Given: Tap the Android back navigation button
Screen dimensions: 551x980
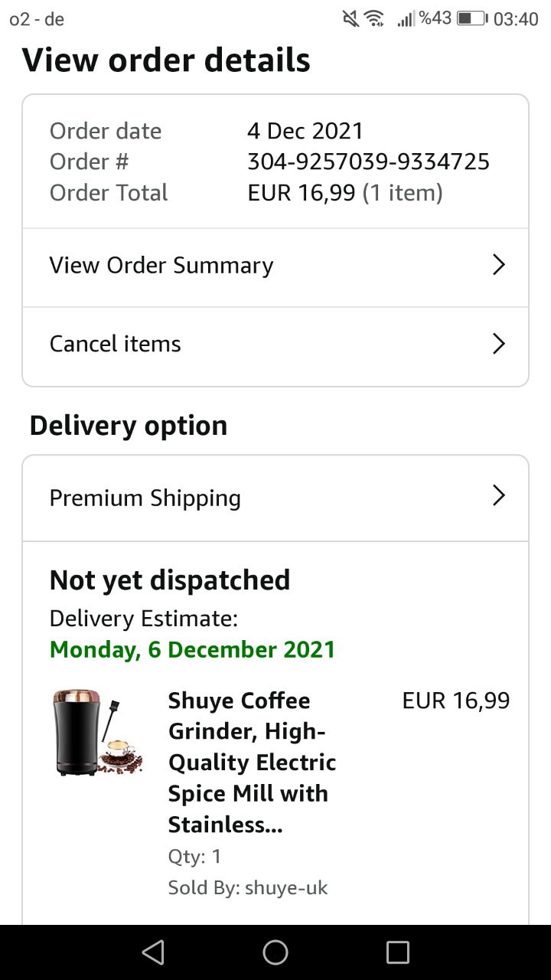Looking at the screenshot, I should click(153, 952).
